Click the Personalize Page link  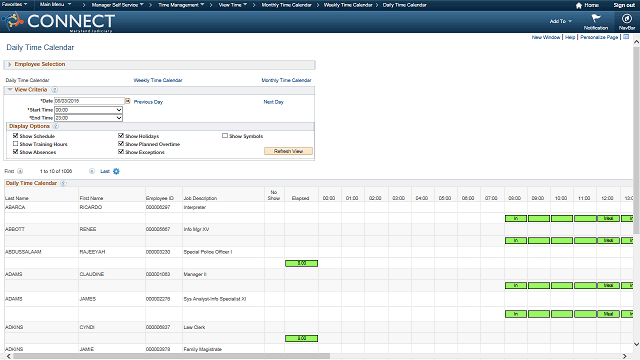pyautogui.click(x=599, y=37)
